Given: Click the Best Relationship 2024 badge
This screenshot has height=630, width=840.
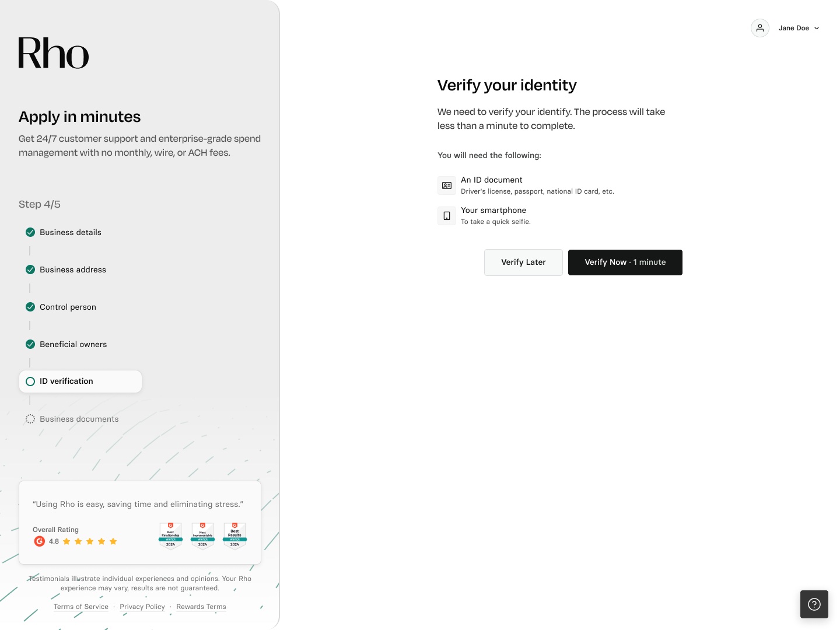Looking at the screenshot, I should [x=171, y=535].
